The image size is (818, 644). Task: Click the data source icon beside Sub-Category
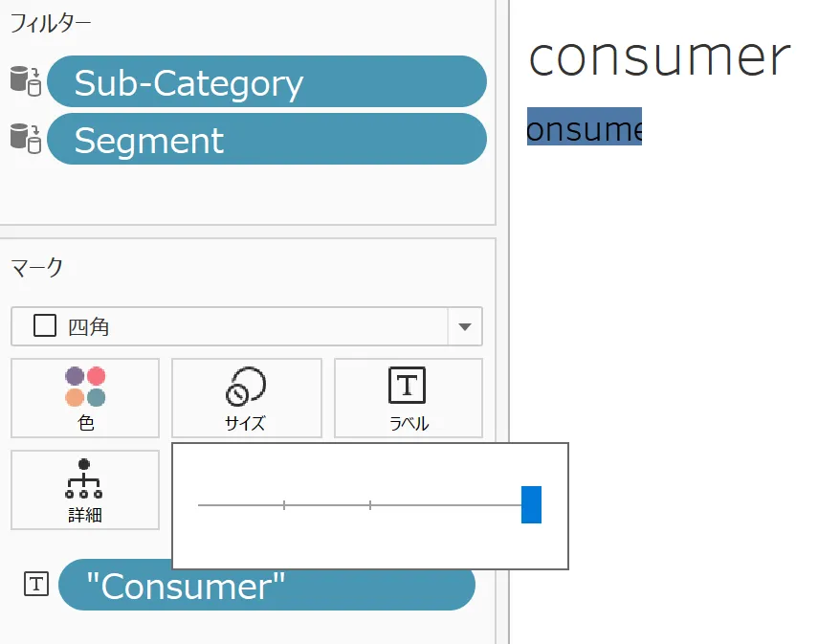tap(26, 81)
